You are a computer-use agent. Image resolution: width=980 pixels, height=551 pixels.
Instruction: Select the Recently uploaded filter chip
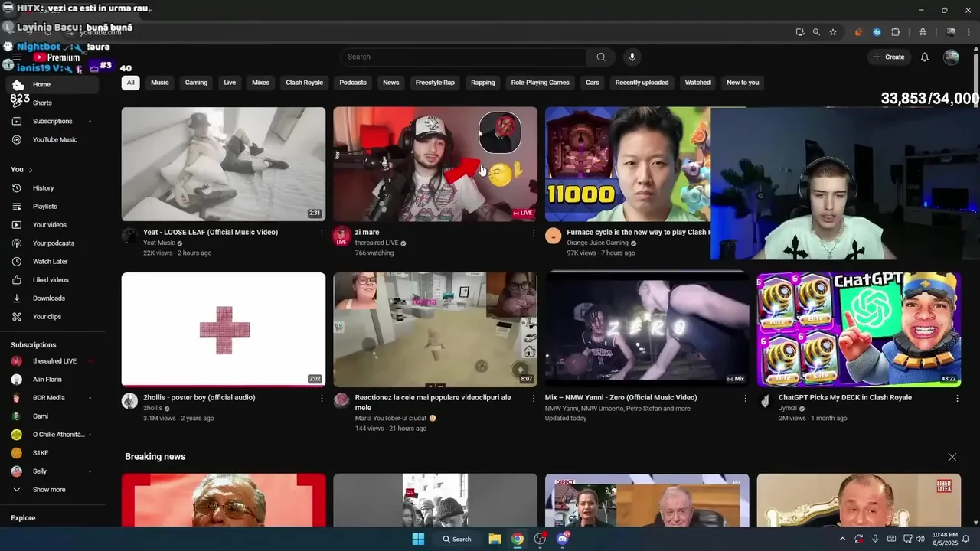pyautogui.click(x=642, y=83)
